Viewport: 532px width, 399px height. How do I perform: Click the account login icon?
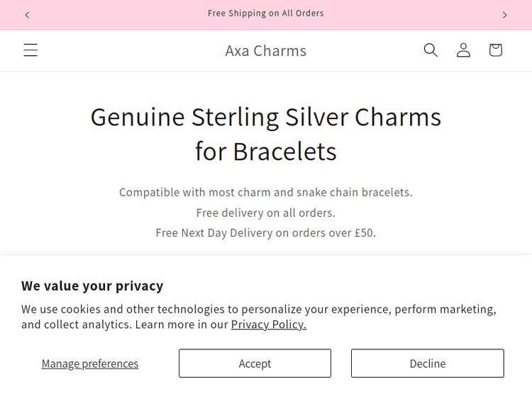tap(463, 50)
